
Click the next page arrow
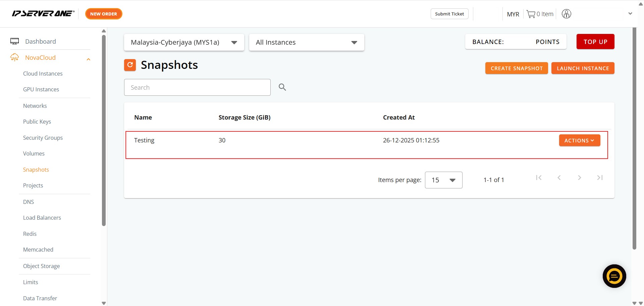(579, 178)
